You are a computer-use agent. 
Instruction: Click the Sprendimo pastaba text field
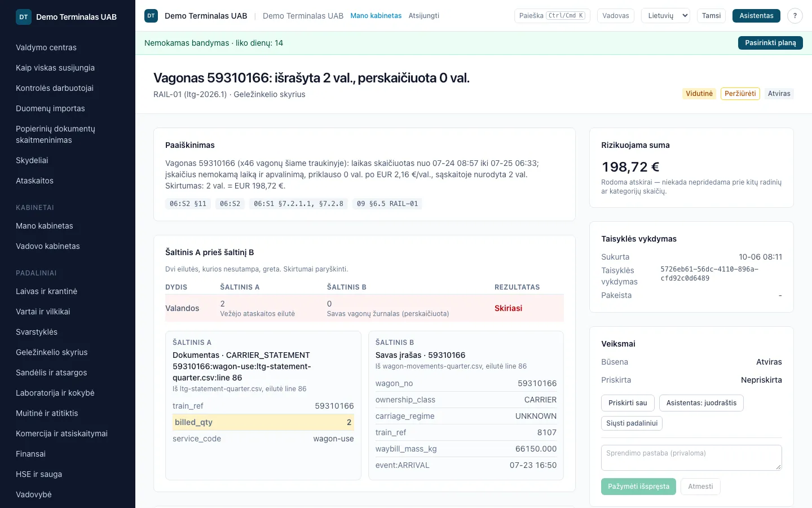(691, 458)
